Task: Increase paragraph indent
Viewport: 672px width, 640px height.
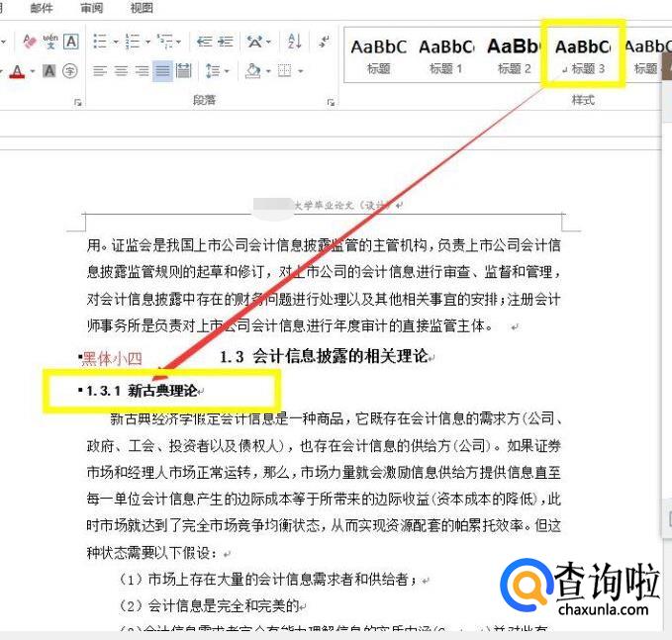Action: 226,42
